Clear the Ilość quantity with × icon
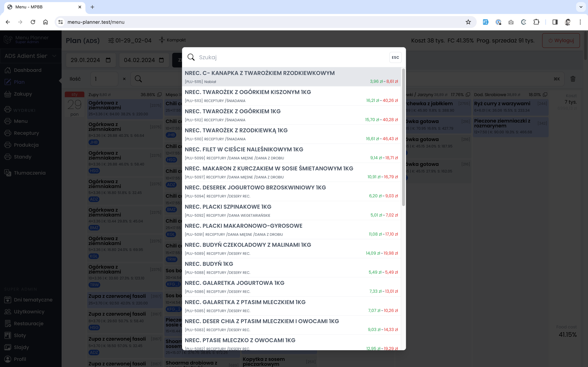This screenshot has height=367, width=588. point(124,79)
